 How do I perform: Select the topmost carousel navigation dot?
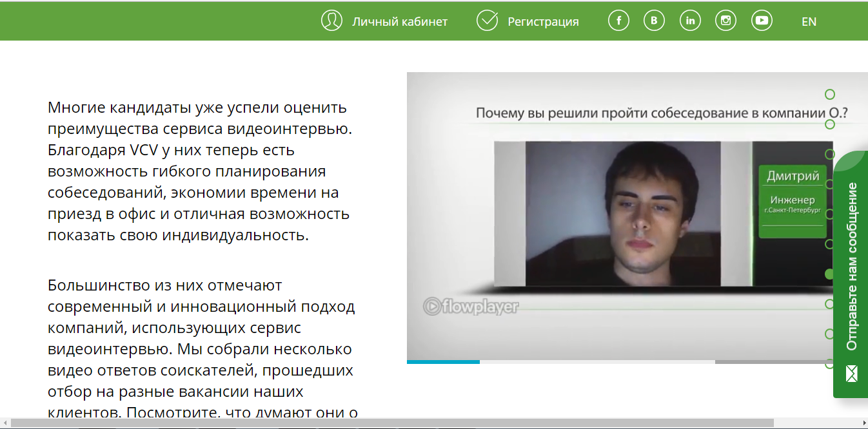point(829,94)
